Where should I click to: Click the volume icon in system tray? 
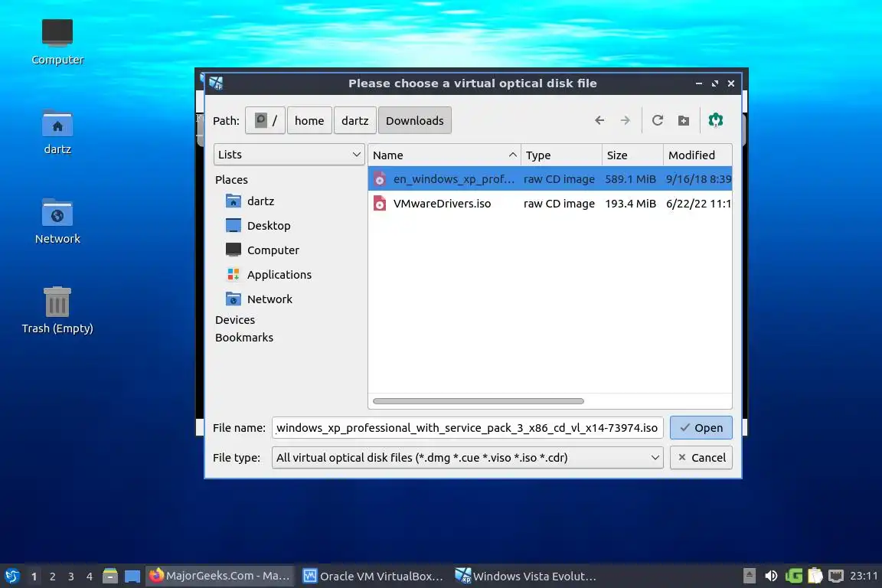coord(771,576)
